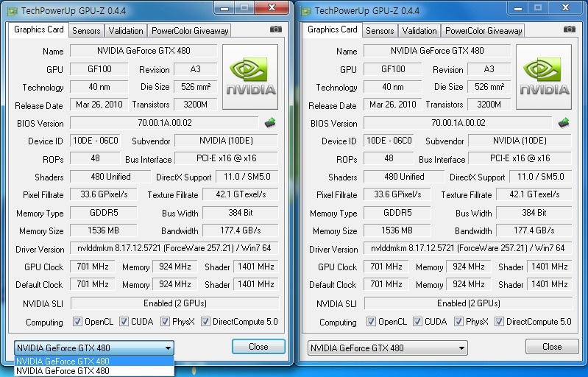Toggle OpenCL checkbox in right window
Viewport: 588px width, 377px height.
tap(371, 322)
